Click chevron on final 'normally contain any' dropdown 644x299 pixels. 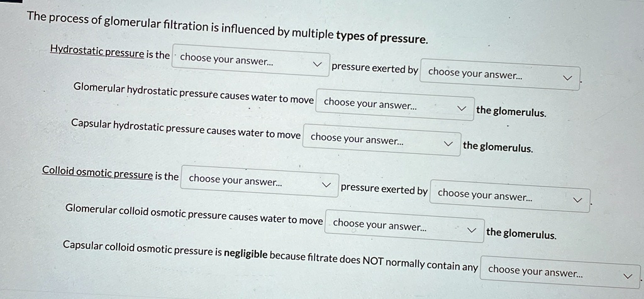click(x=626, y=276)
